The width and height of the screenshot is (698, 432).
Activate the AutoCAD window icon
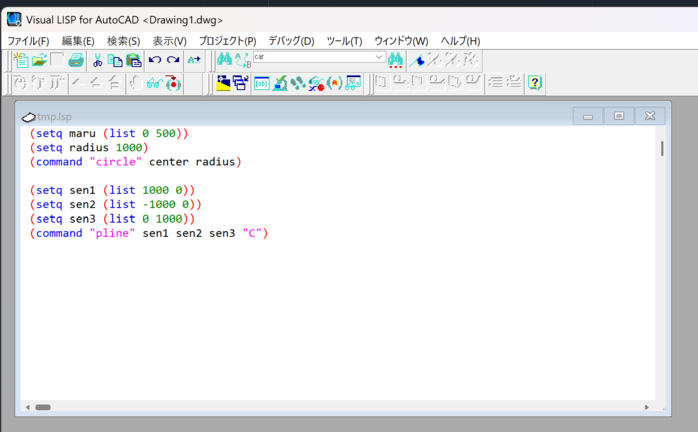pos(223,84)
